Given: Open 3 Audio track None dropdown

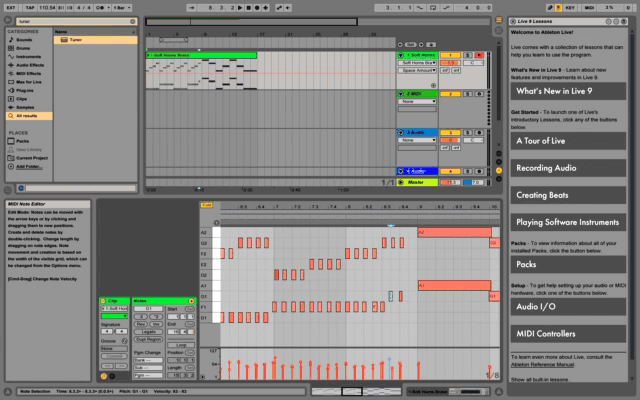Looking at the screenshot, I should point(417,140).
